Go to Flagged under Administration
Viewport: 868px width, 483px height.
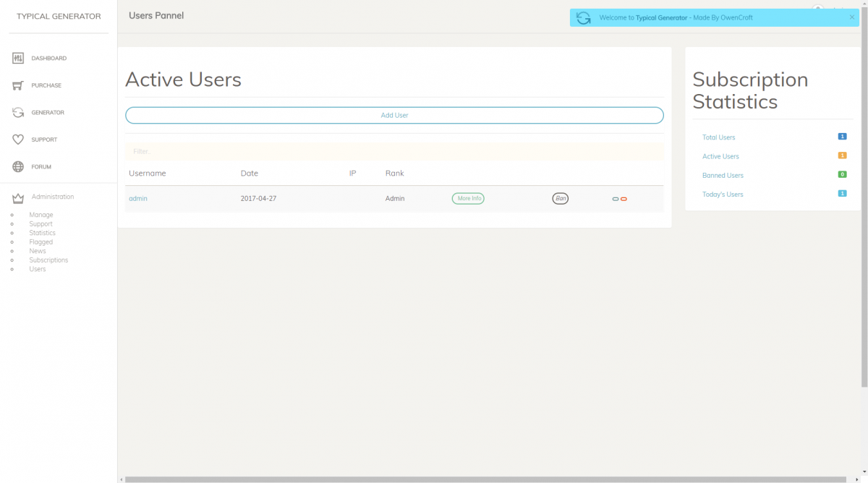point(41,242)
